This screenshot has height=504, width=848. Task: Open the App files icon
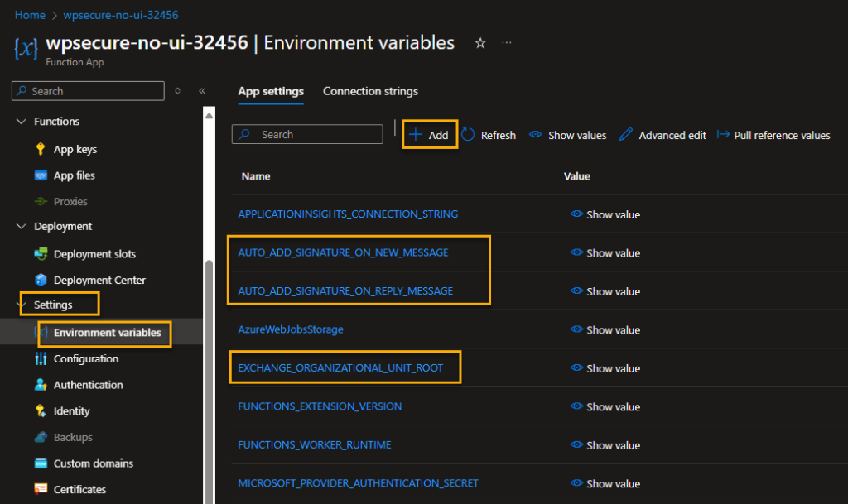coord(41,175)
